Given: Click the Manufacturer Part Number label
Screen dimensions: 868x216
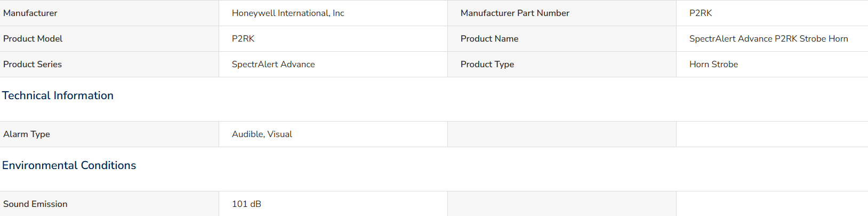Looking at the screenshot, I should tap(515, 13).
